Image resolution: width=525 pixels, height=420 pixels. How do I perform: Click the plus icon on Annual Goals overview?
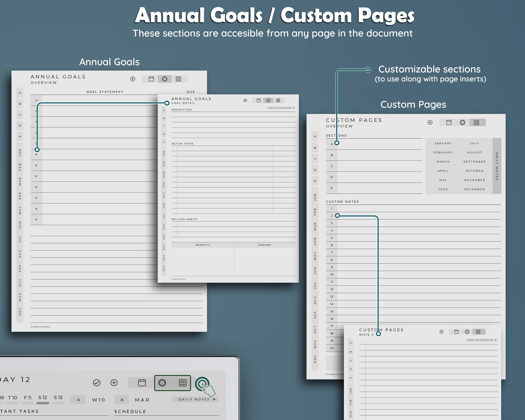pos(133,79)
